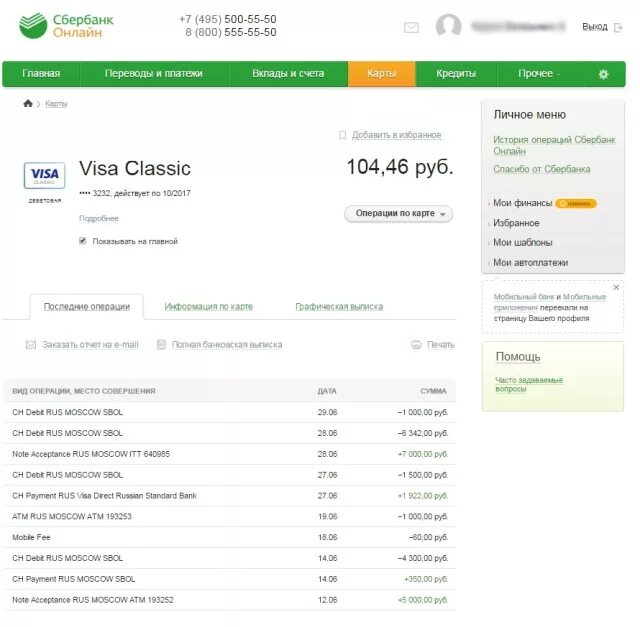Select Note Acceptance ITT 640985 row

point(230,454)
